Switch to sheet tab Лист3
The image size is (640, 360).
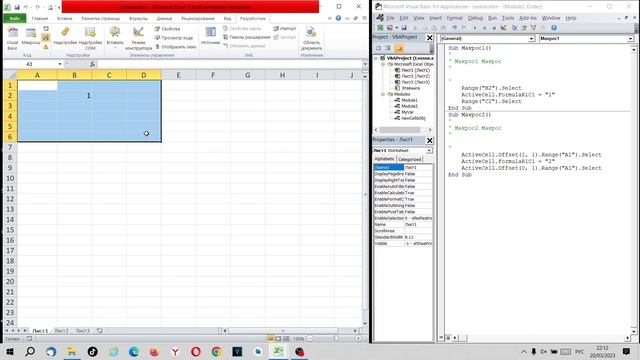tap(83, 331)
